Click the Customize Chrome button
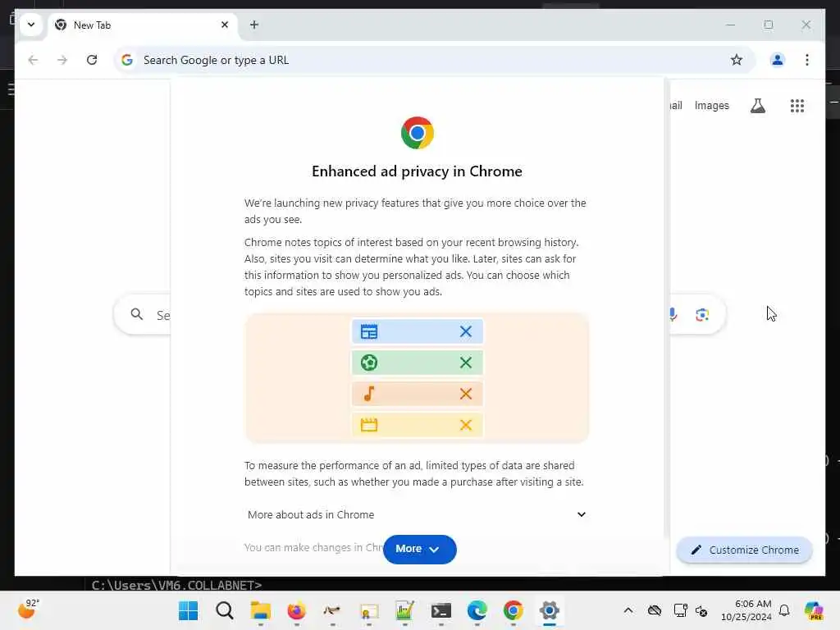 point(745,550)
